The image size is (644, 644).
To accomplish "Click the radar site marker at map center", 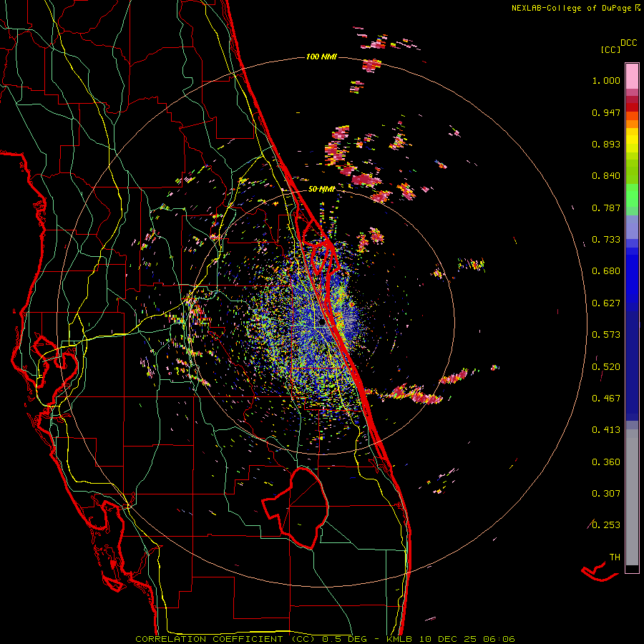I will (322, 323).
